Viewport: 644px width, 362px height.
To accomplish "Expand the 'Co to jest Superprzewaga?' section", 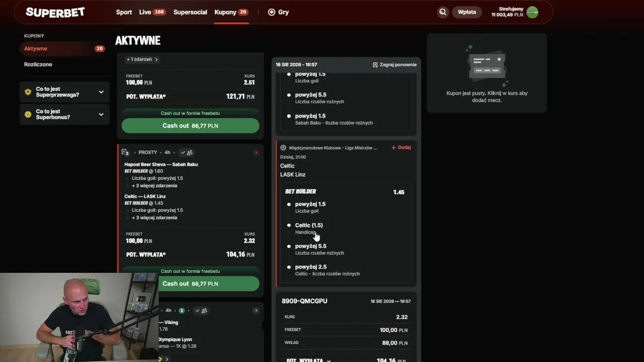I will click(64, 92).
